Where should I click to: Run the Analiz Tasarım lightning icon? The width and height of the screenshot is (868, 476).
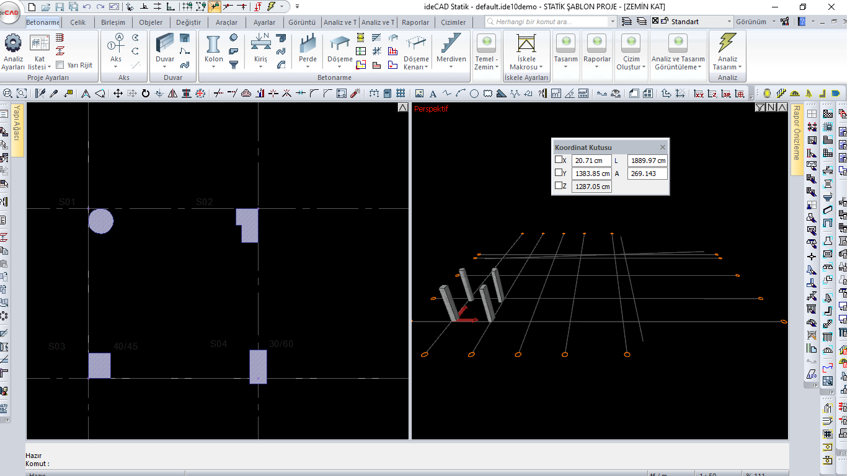pyautogui.click(x=727, y=43)
